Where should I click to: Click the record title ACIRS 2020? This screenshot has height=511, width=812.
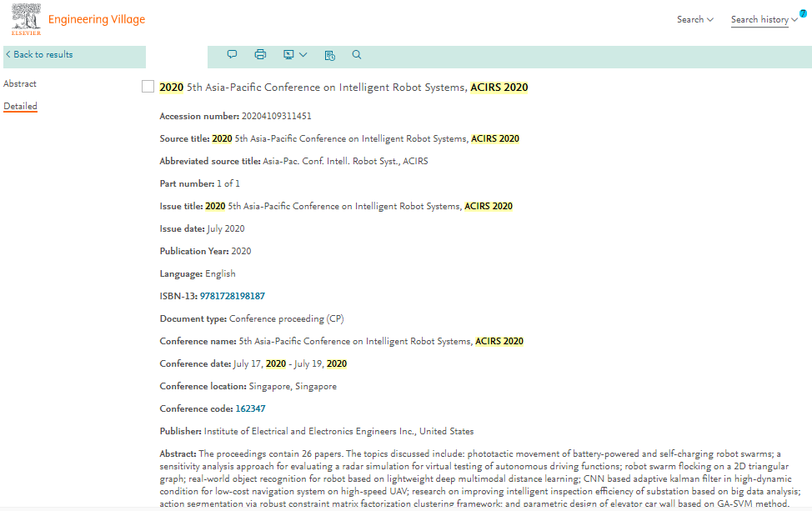(343, 87)
